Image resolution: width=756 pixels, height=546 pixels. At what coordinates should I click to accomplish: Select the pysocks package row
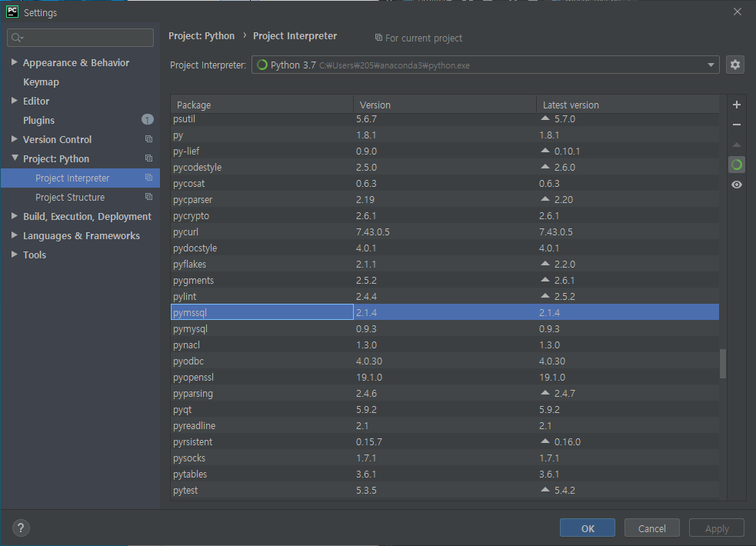pyautogui.click(x=445, y=458)
